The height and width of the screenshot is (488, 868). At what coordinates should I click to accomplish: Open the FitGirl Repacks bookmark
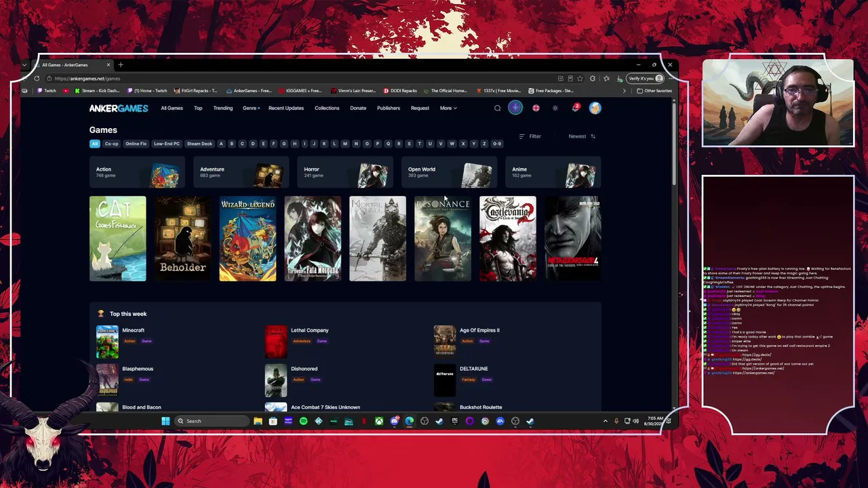pos(195,91)
